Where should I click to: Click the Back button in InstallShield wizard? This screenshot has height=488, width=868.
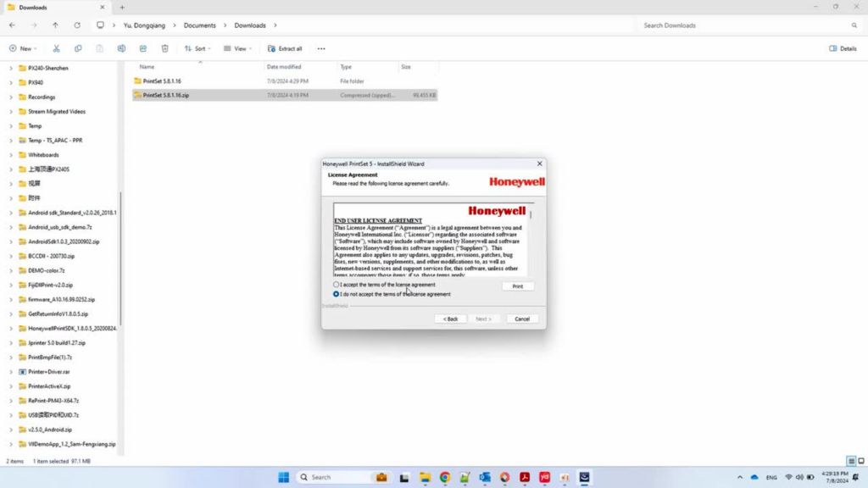(451, 319)
